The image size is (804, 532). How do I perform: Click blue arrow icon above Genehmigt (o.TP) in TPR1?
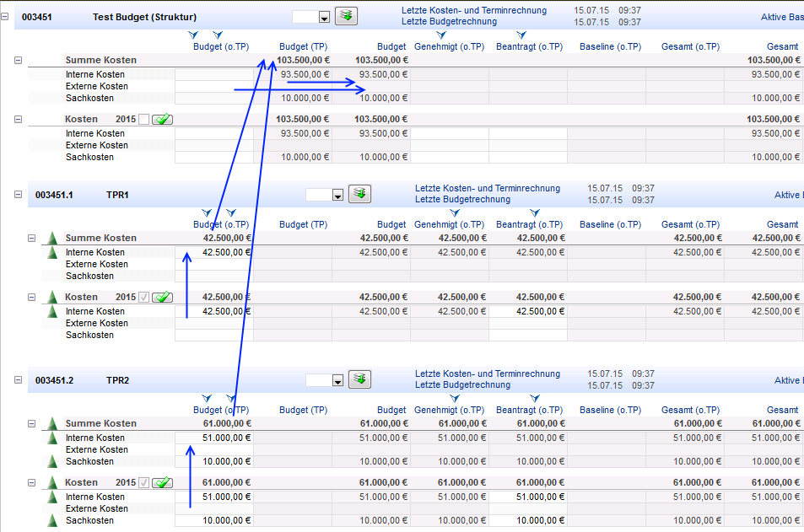(441, 212)
